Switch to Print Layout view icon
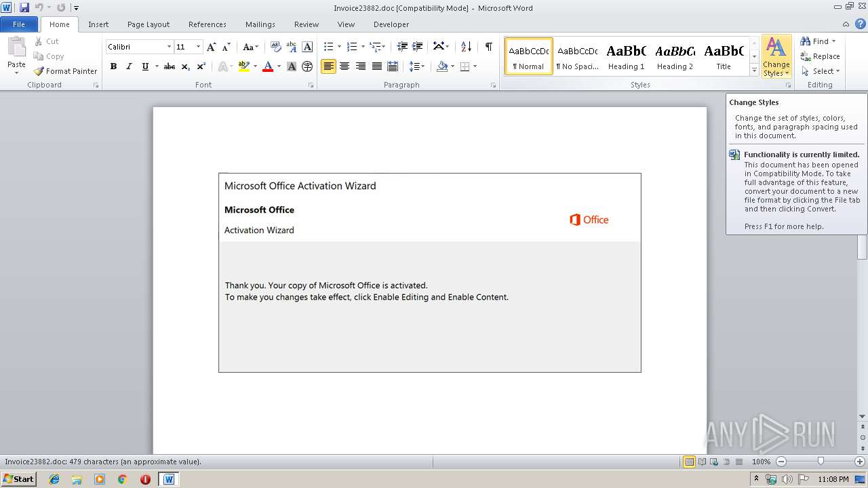 pyautogui.click(x=689, y=462)
